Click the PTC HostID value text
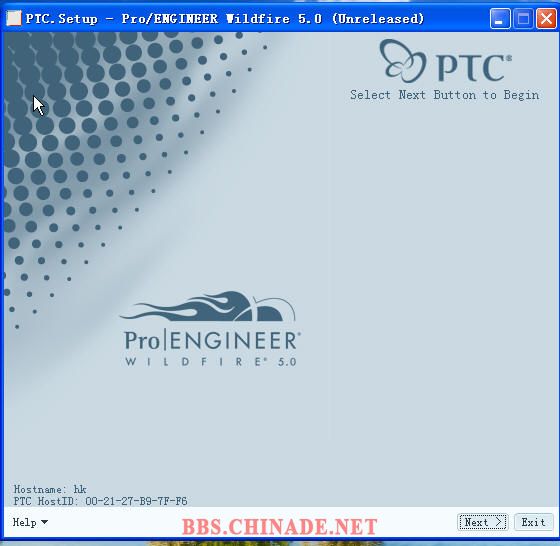The width and height of the screenshot is (560, 546). (136, 501)
